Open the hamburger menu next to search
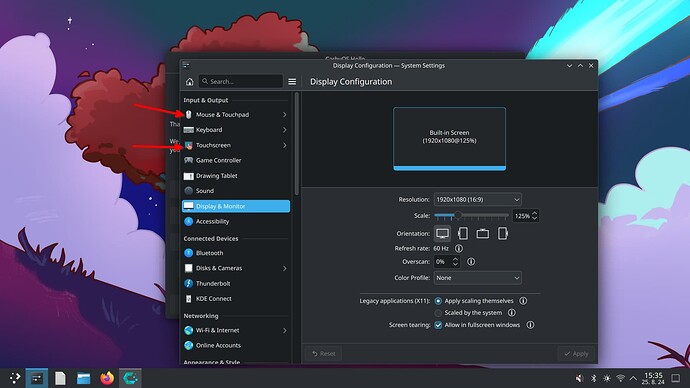This screenshot has width=690, height=388. click(292, 82)
